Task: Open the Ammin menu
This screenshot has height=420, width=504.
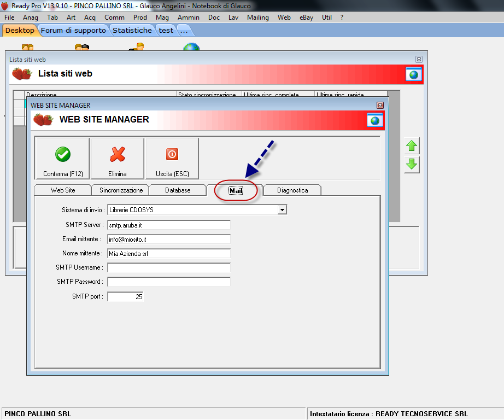Action: point(189,17)
